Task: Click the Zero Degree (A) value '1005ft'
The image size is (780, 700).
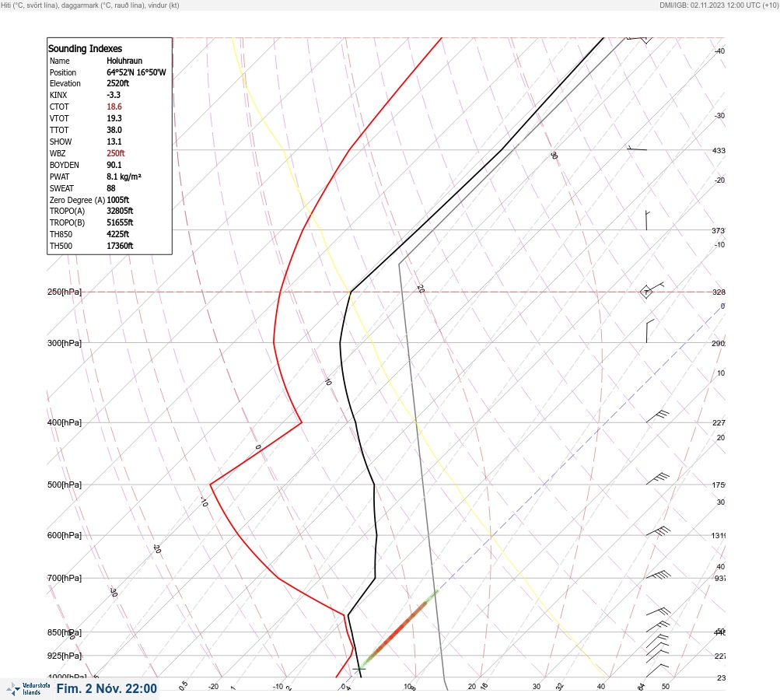Action: click(118, 200)
